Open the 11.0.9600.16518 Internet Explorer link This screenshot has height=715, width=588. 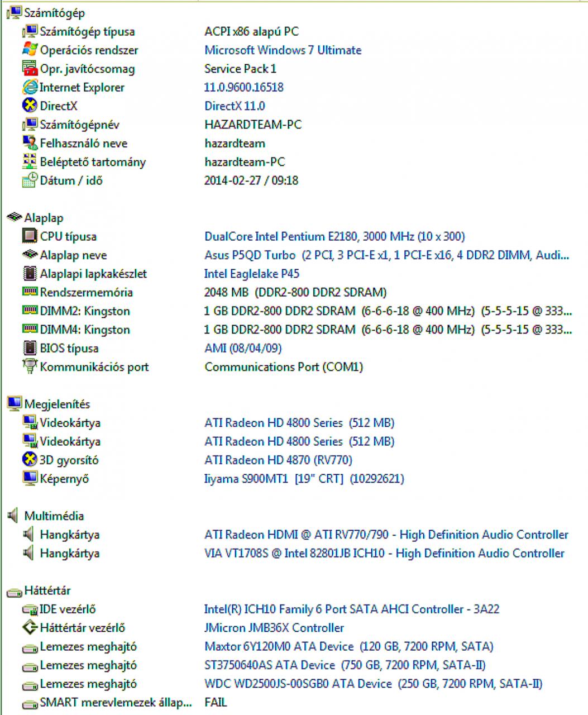click(244, 88)
